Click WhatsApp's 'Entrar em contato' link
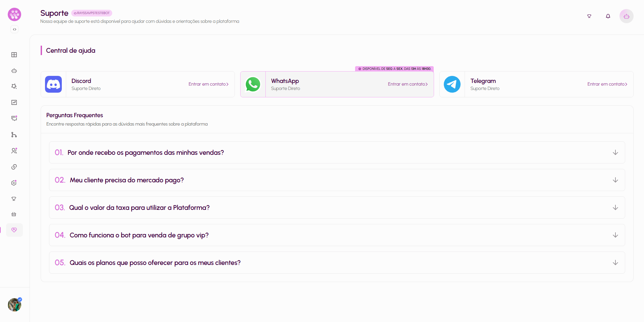 point(408,84)
